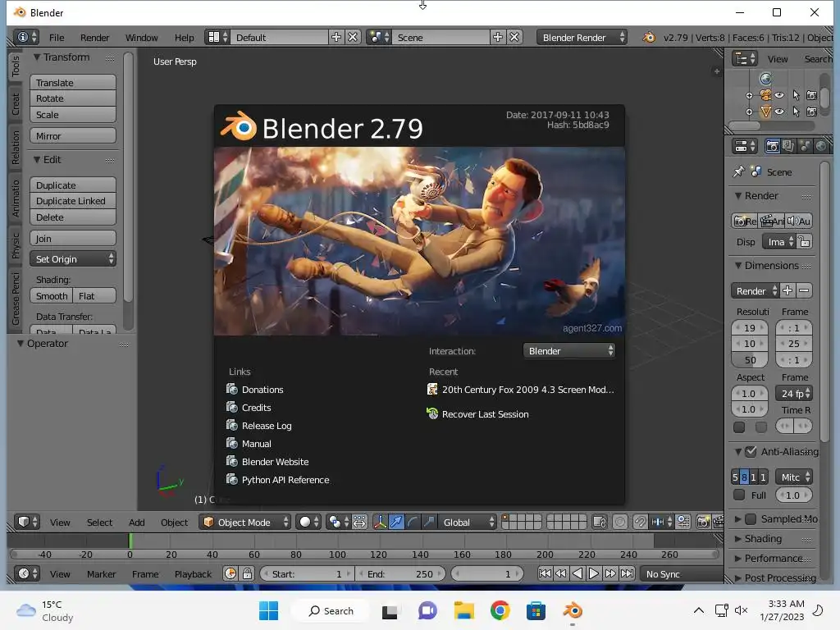This screenshot has height=630, width=840.
Task: Select the World globe icon in outliner
Action: [x=765, y=79]
